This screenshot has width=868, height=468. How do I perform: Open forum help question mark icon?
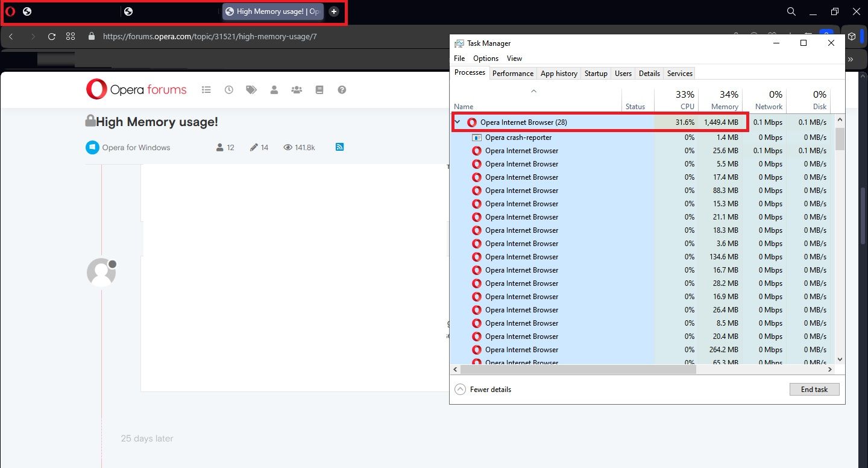(342, 90)
